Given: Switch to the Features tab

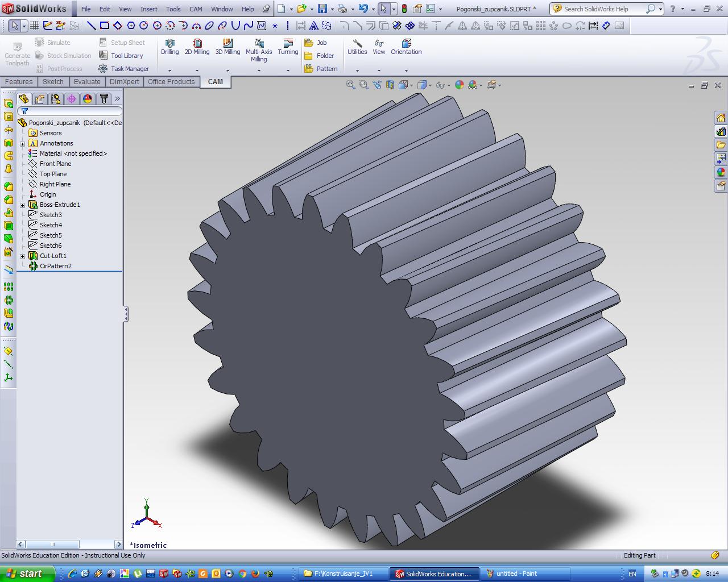Looking at the screenshot, I should [x=19, y=82].
